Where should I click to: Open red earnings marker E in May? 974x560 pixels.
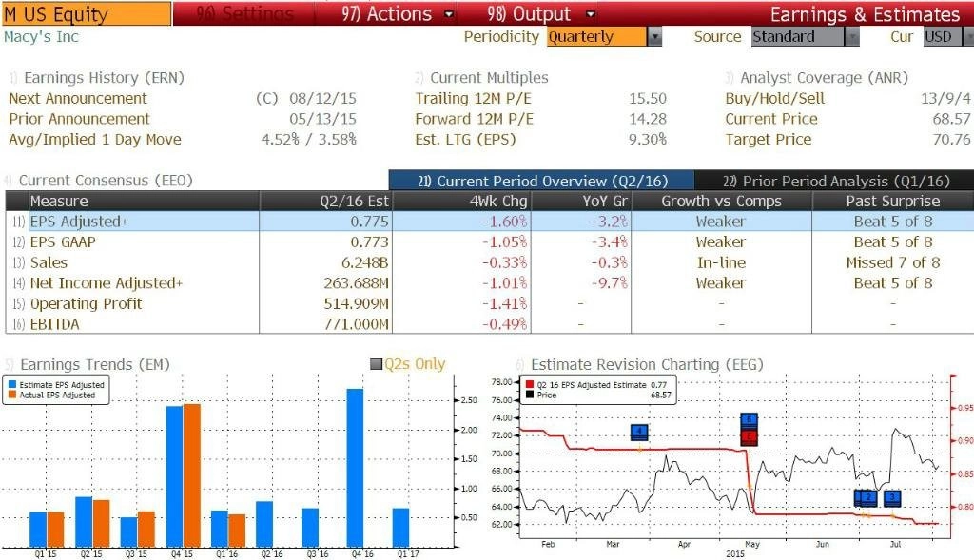tap(750, 437)
